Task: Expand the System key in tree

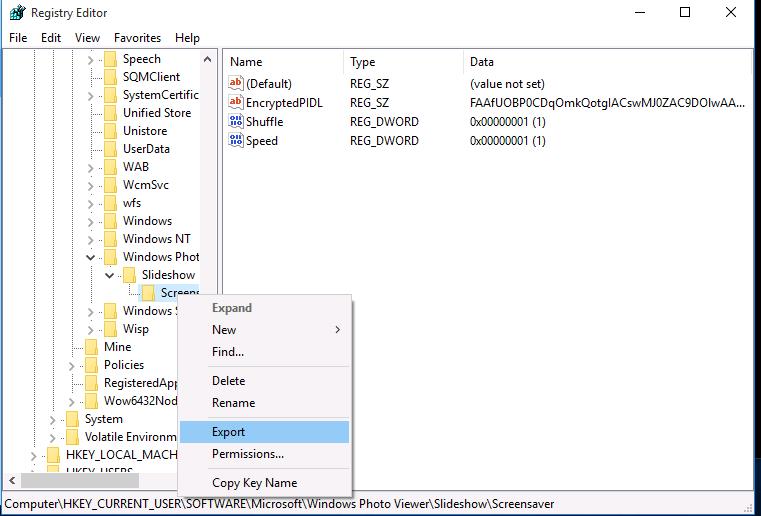Action: (52, 419)
